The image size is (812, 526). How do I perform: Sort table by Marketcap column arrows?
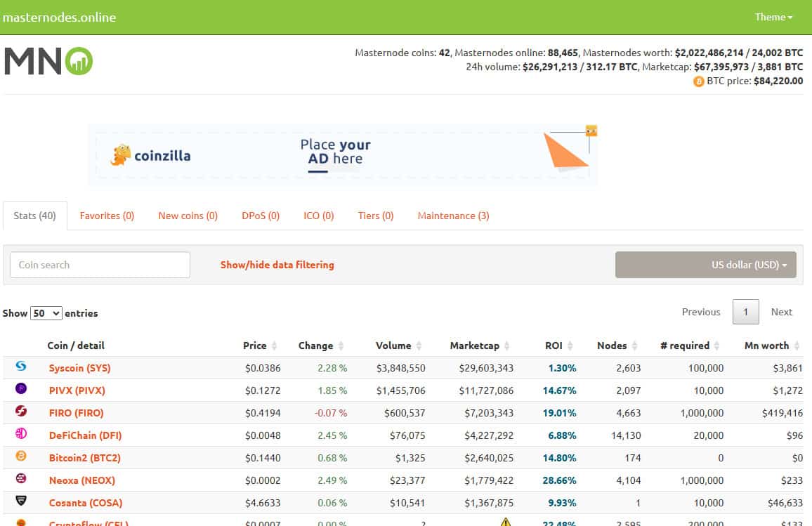pyautogui.click(x=507, y=346)
